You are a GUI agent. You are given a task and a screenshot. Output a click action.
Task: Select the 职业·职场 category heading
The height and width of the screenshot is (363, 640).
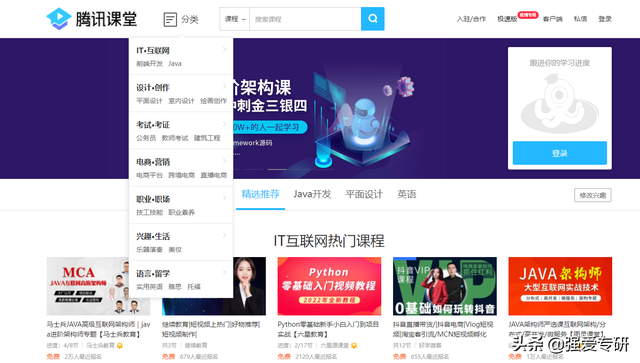(x=153, y=199)
